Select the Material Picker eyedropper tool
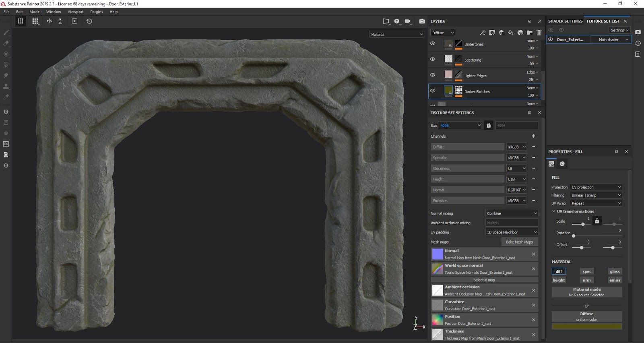Screen dimensions: 644x343 6,97
